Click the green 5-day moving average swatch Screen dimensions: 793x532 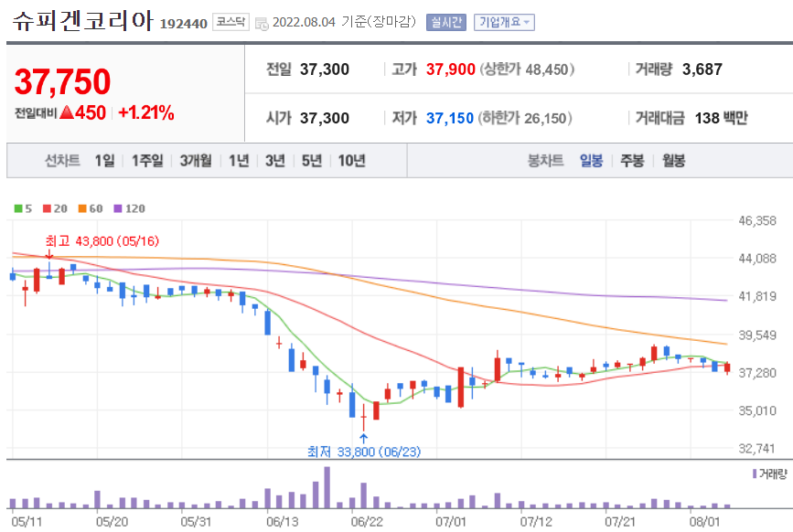[x=18, y=208]
